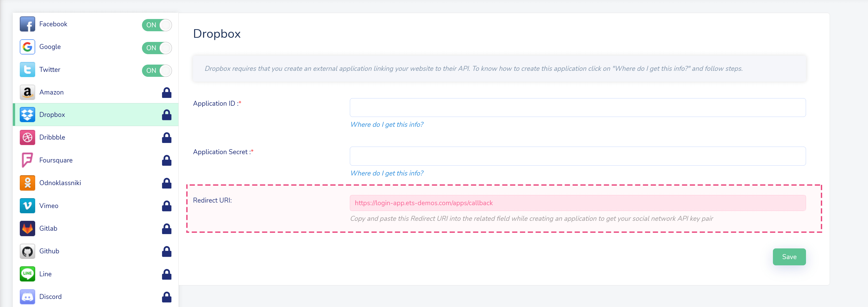Viewport: 868px width, 307px height.
Task: Click the Amazon logo icon
Action: tap(27, 92)
